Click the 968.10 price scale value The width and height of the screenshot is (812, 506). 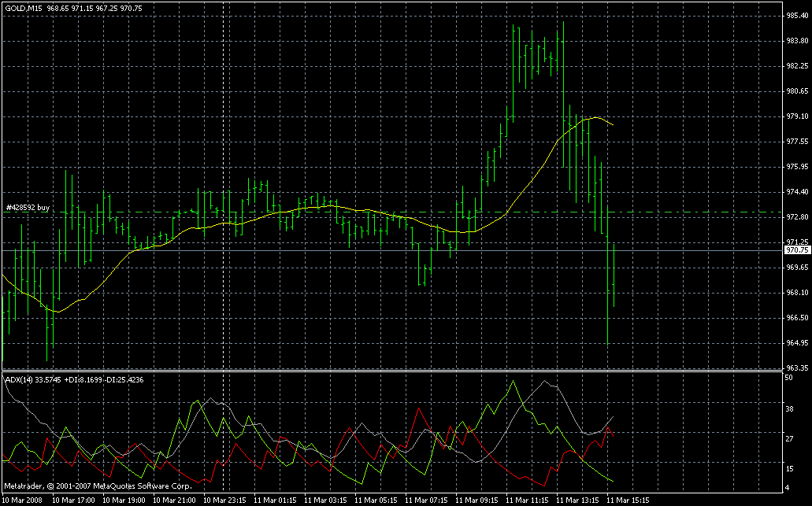pyautogui.click(x=797, y=292)
